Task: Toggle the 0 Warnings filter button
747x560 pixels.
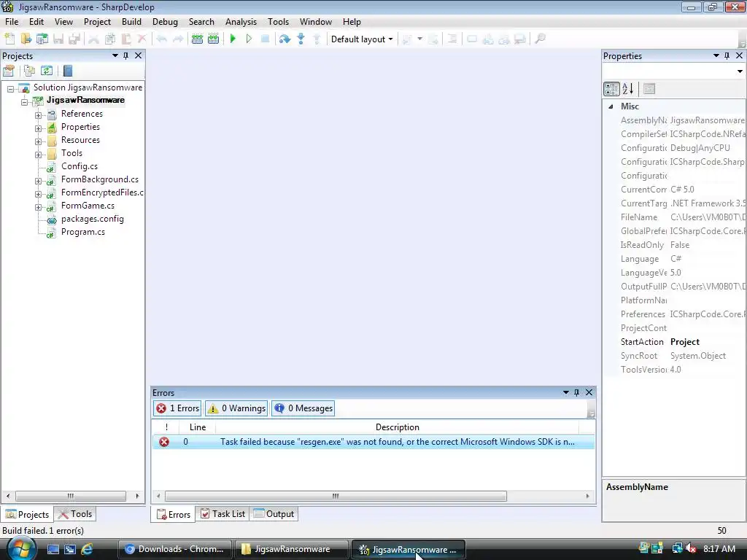Action: [236, 408]
